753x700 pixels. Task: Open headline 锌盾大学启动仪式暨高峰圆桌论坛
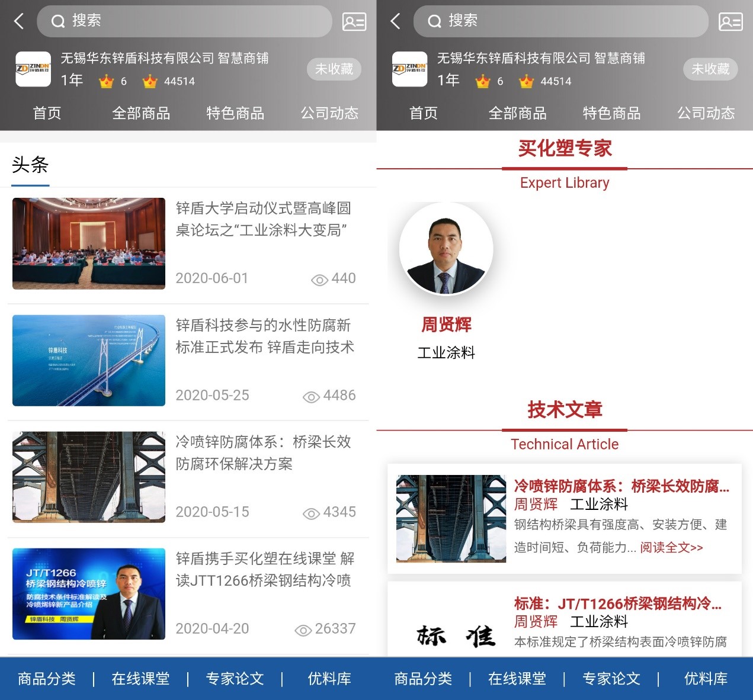coord(264,219)
